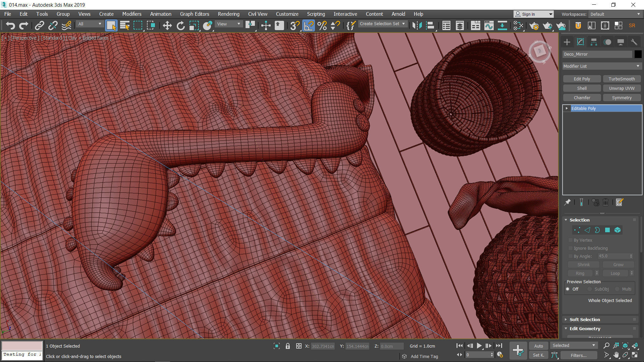
Task: Activate the Rotate tool
Action: coord(180,25)
